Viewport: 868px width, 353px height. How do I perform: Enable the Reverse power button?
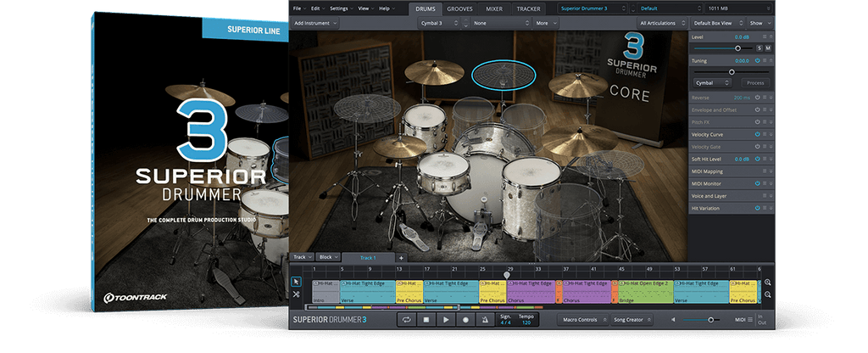tap(757, 98)
